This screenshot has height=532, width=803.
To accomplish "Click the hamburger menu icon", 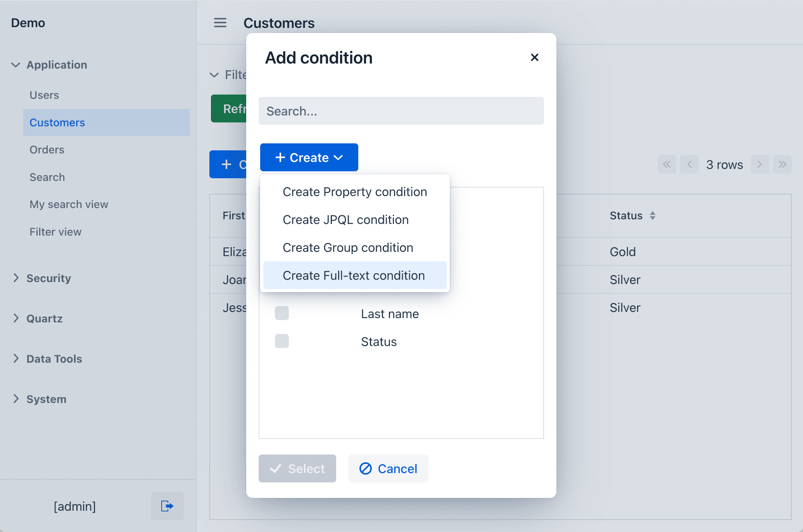I will point(220,23).
